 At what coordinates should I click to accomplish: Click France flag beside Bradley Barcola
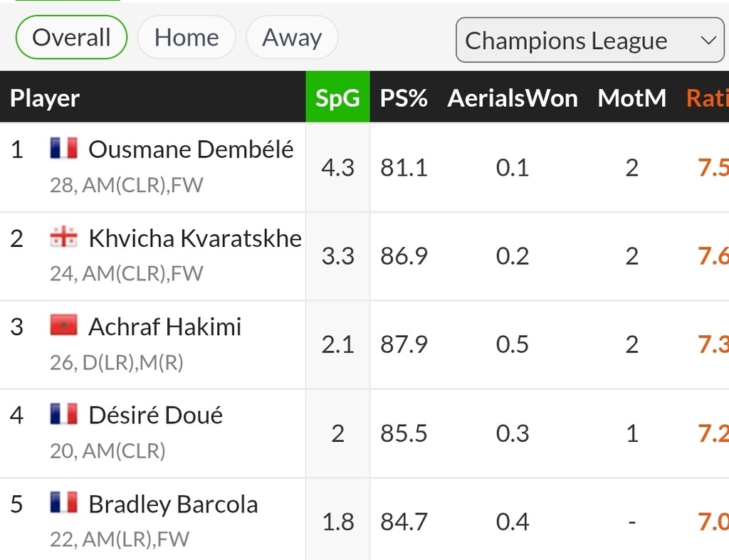63,503
